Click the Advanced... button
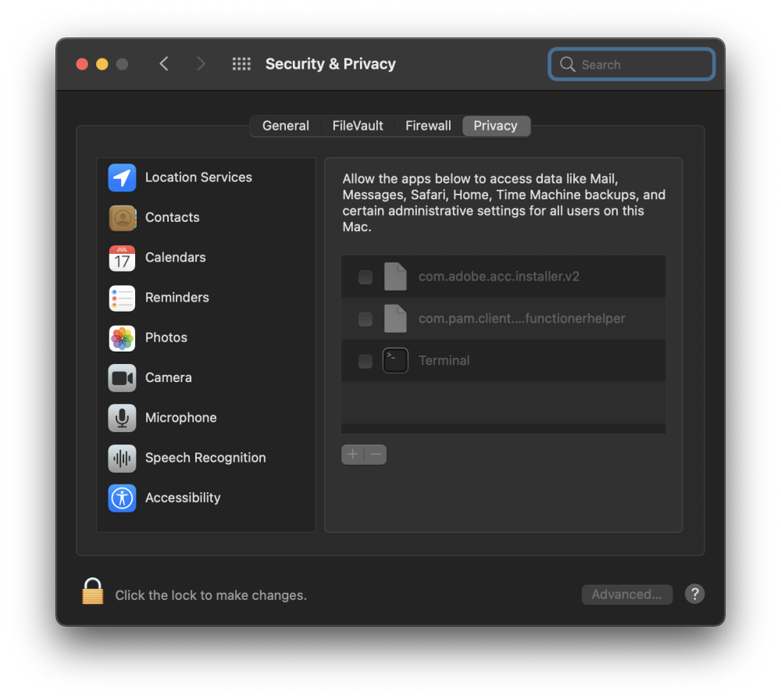 point(626,595)
